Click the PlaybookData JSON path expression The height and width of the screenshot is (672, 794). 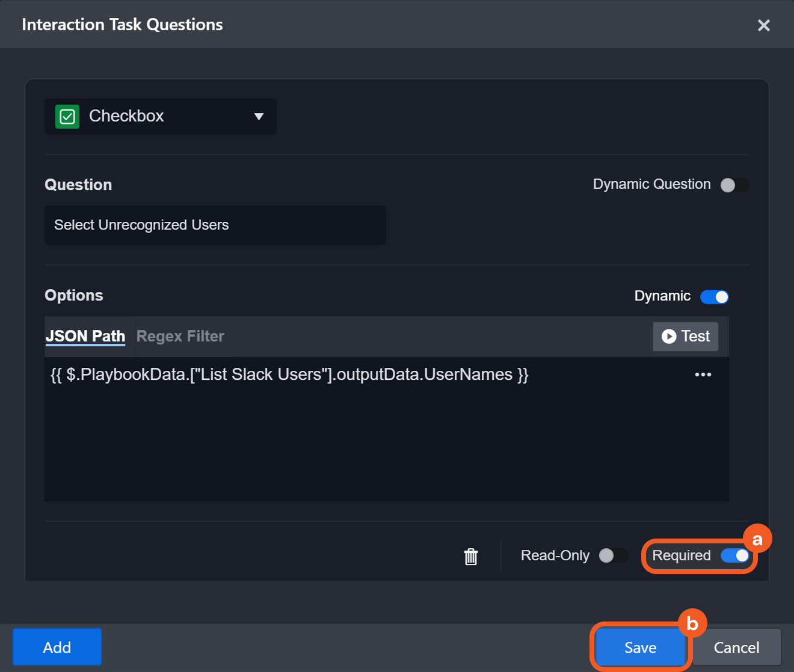289,374
